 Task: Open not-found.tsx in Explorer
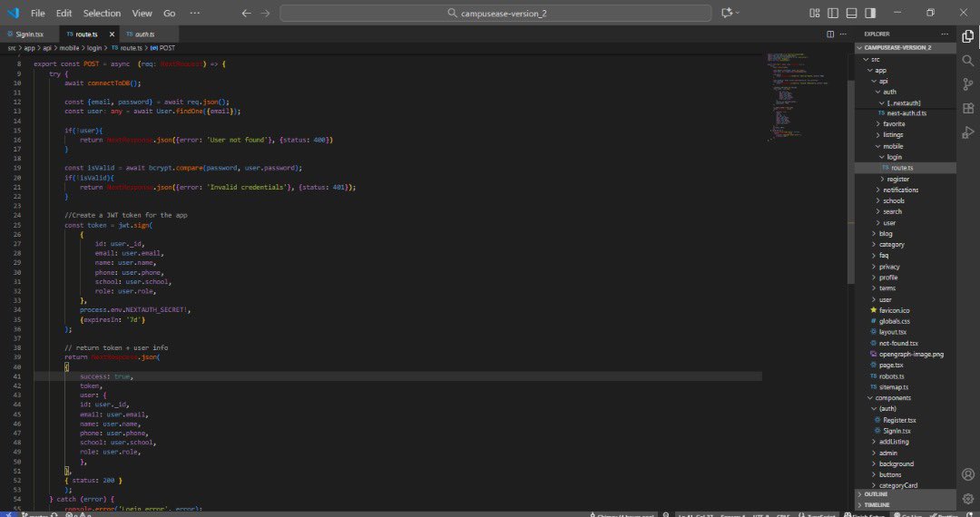click(x=906, y=343)
